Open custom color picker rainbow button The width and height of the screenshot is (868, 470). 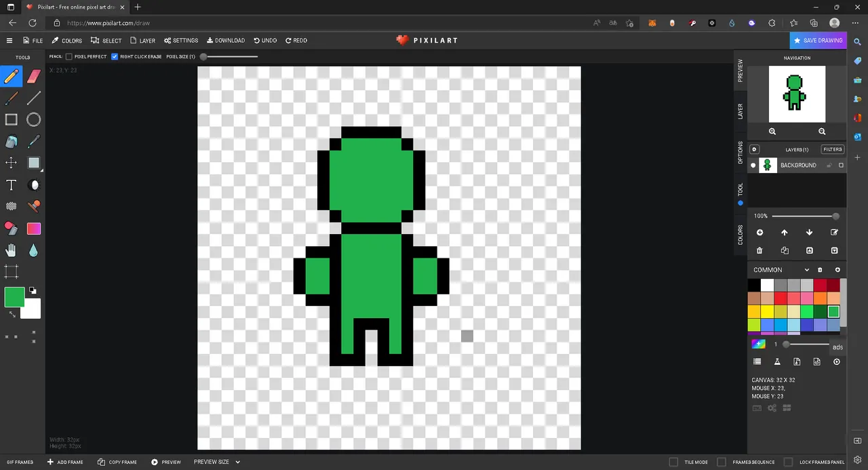758,344
